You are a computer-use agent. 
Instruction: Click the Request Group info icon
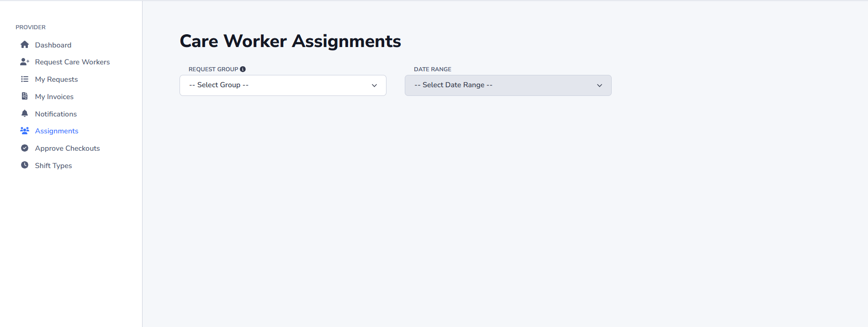[x=243, y=69]
